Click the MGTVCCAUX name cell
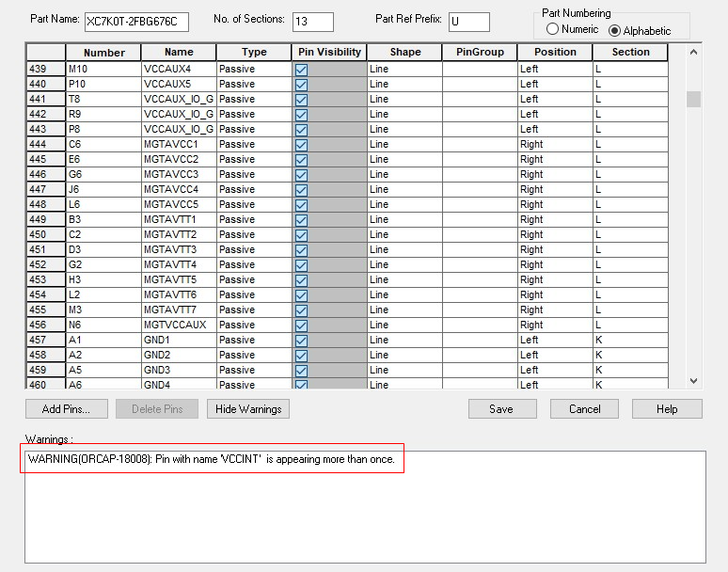Viewport: 728px width, 572px height. (x=179, y=325)
